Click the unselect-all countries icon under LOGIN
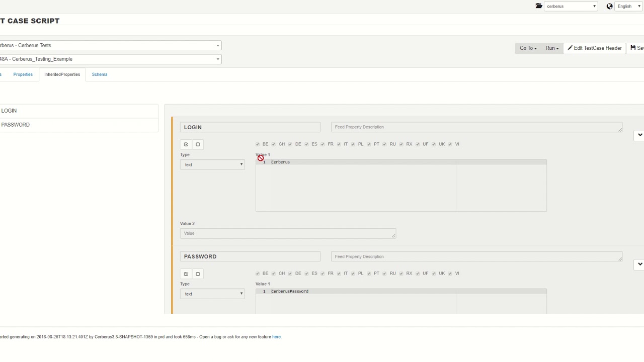644x362 pixels. tap(198, 144)
